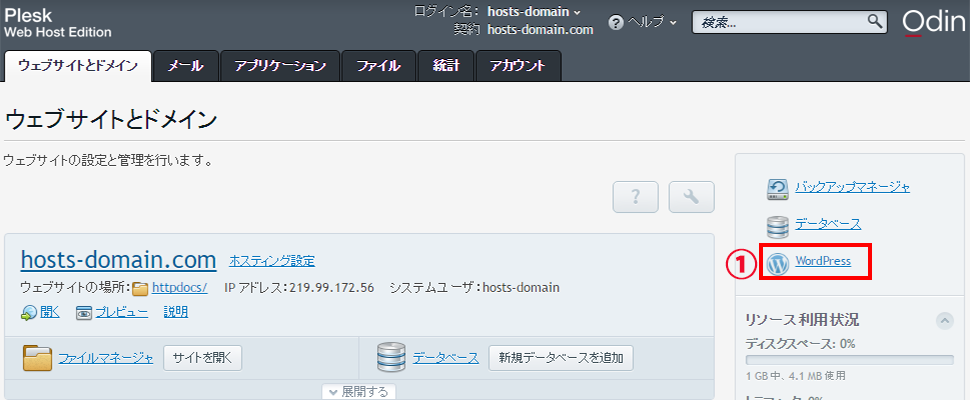The width and height of the screenshot is (970, 400).
Task: Click the システムユーザ hosts-domain text
Action: [x=475, y=288]
